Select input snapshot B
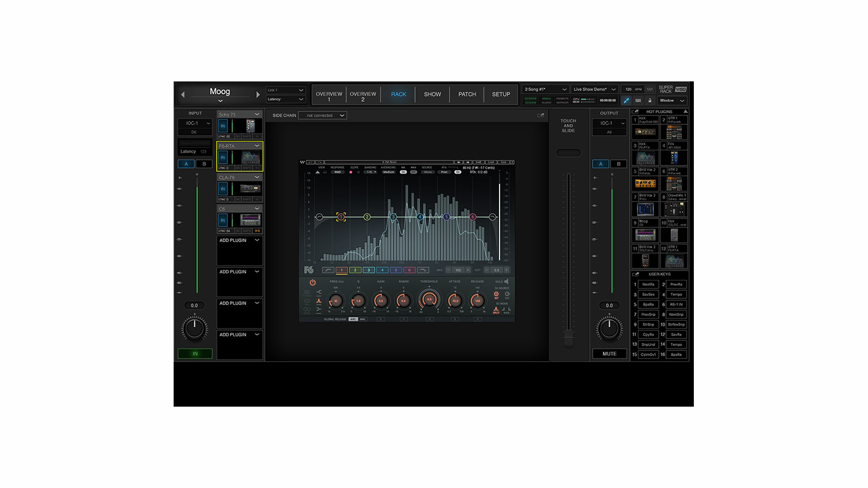 204,164
